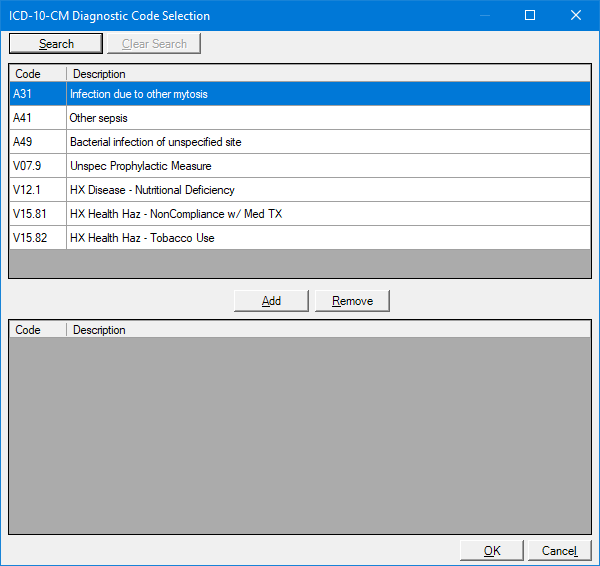Image resolution: width=600 pixels, height=566 pixels.
Task: Close the ICD-10-CM dialog window
Action: (576, 15)
